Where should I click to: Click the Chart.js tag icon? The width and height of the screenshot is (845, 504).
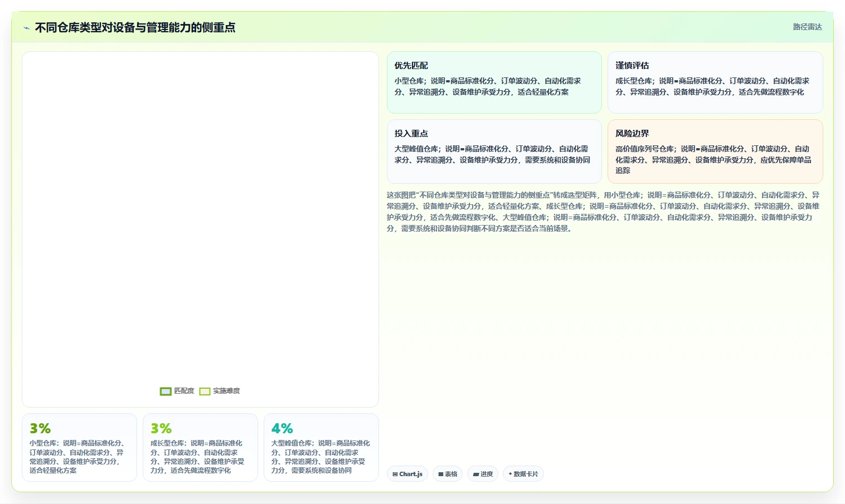coord(395,474)
